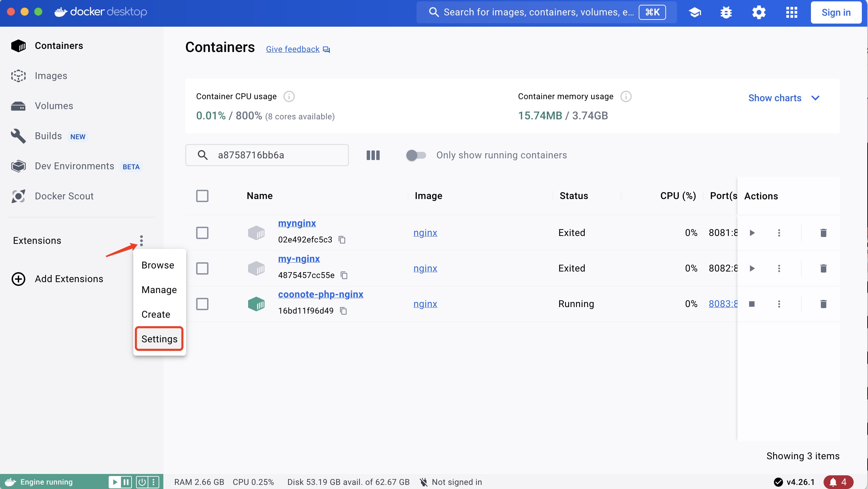Toggle Only show running containers
Screen dimensions: 868x489
(x=416, y=155)
